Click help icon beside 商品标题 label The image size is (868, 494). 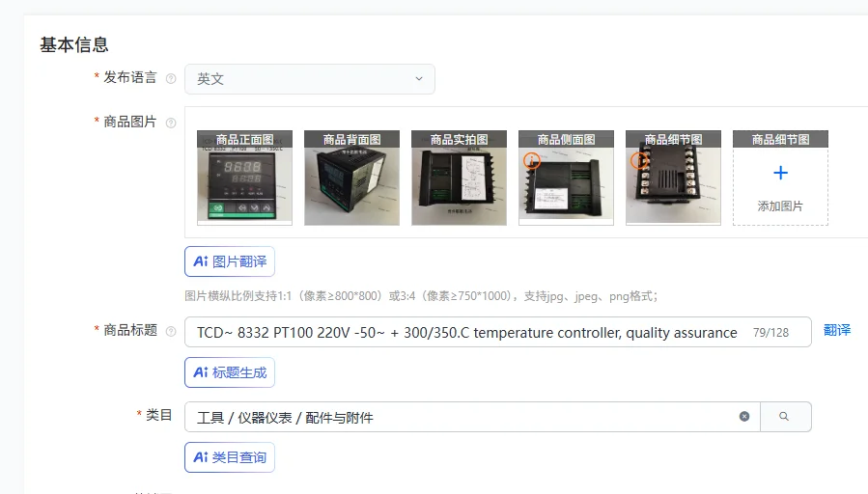[171, 331]
